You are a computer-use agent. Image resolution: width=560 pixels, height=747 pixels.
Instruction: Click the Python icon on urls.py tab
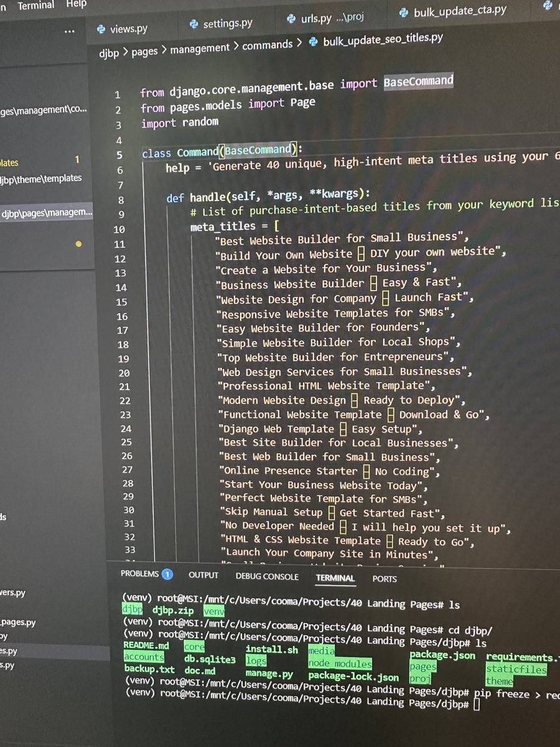[291, 19]
